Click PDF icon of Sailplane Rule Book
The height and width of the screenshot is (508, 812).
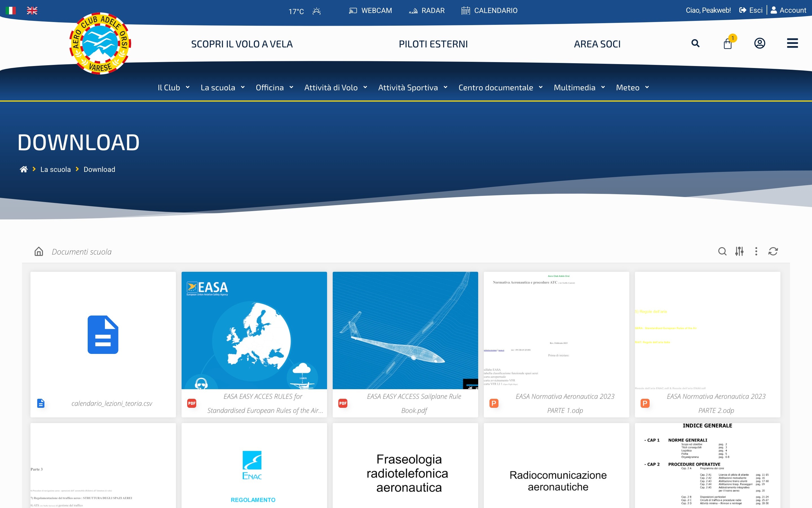click(343, 403)
